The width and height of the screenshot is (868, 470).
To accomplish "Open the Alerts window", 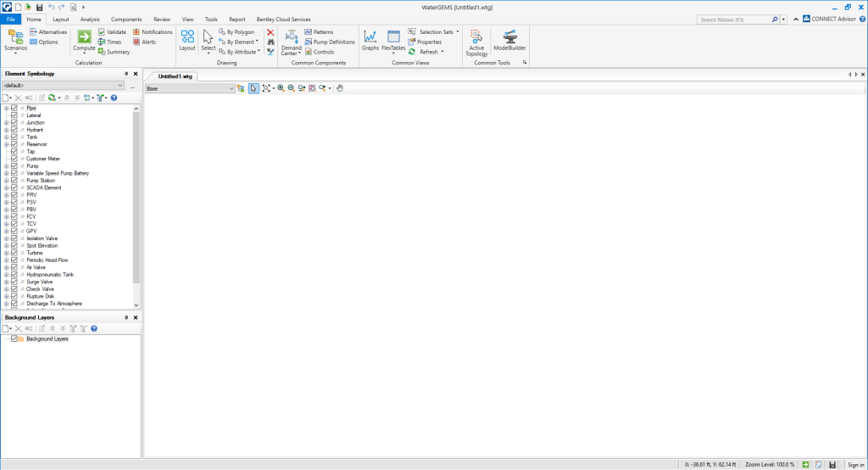I will pyautogui.click(x=144, y=42).
